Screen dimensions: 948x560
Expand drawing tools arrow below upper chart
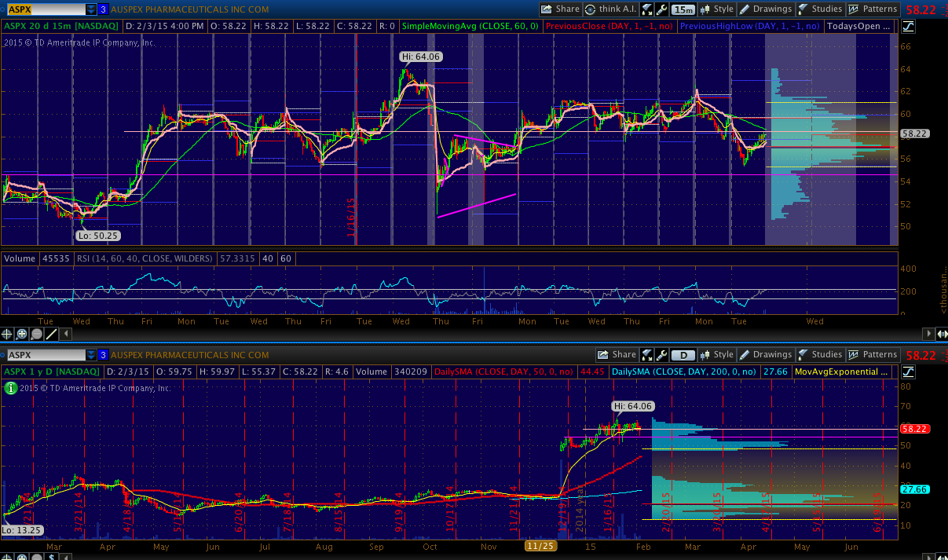64,334
